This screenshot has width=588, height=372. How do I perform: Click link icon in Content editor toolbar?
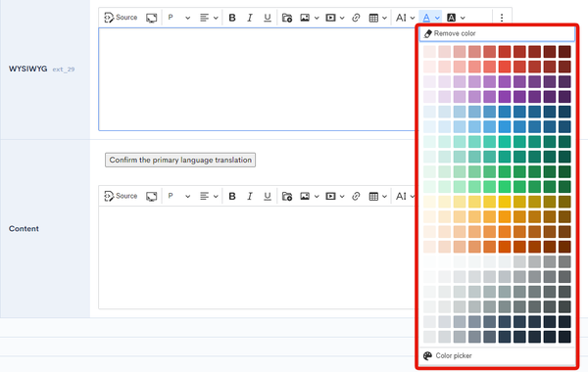pos(356,196)
